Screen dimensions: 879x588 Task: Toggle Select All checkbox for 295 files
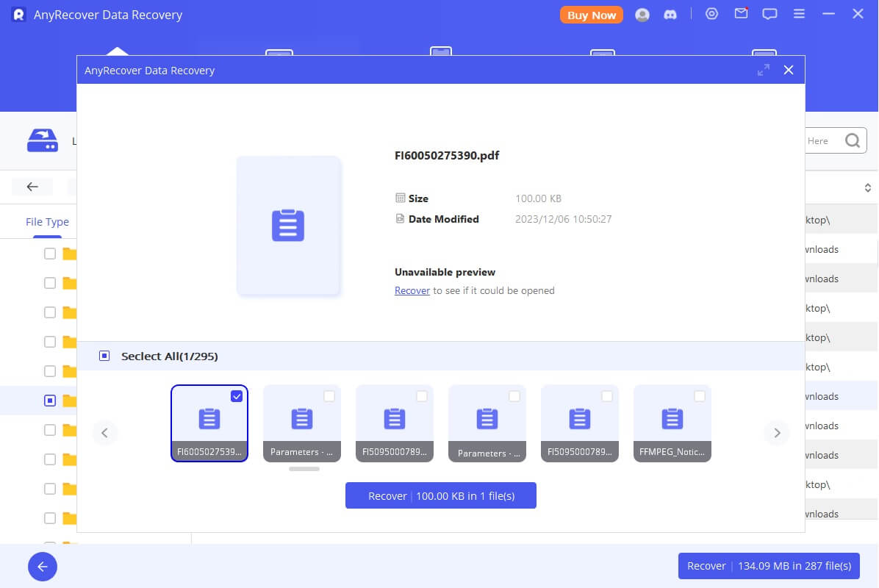point(104,356)
